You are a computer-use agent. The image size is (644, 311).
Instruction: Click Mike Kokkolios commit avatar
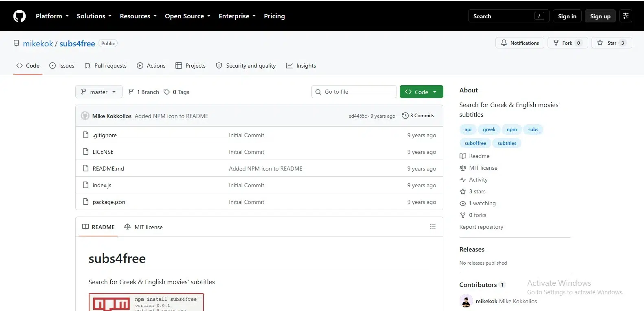point(85,116)
